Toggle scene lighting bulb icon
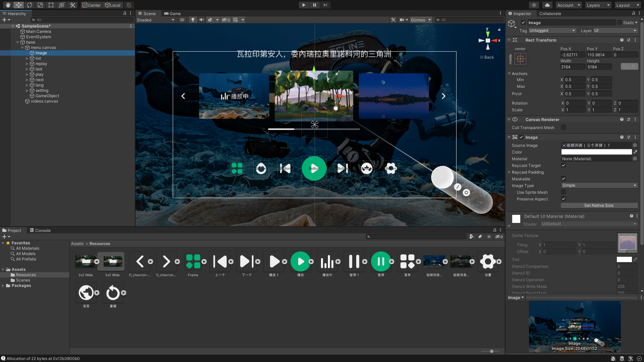The image size is (644, 362). 193,20
